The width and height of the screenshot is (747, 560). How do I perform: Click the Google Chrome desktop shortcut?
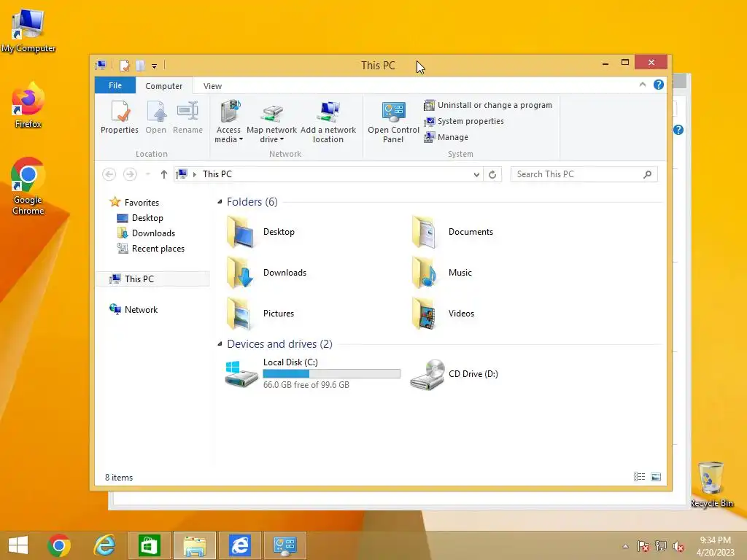click(28, 186)
